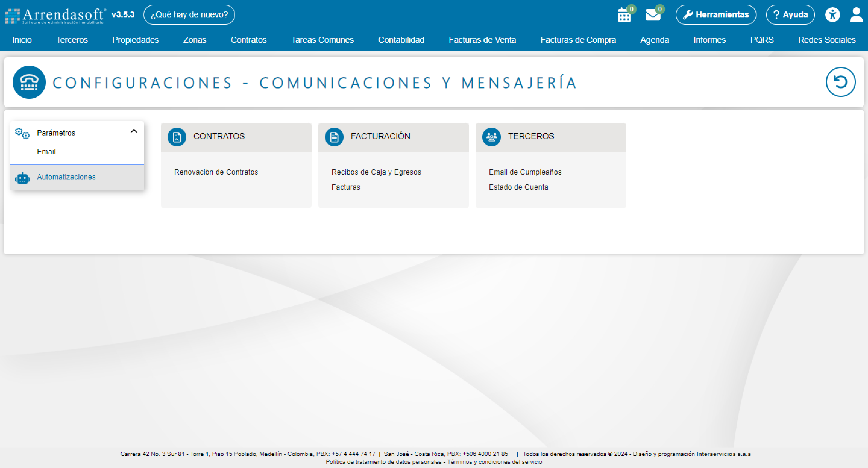Click the CONTRATOS card header text
The width and height of the screenshot is (868, 468).
coord(219,136)
